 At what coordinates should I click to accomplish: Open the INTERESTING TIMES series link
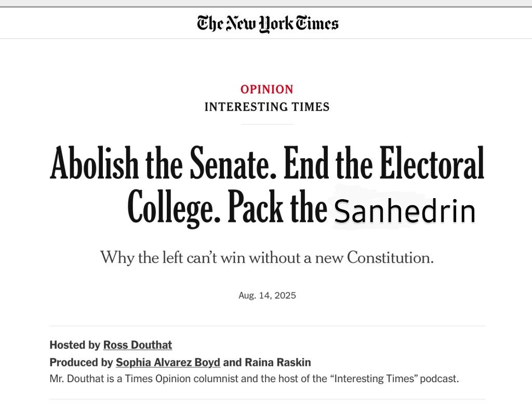coord(267,107)
